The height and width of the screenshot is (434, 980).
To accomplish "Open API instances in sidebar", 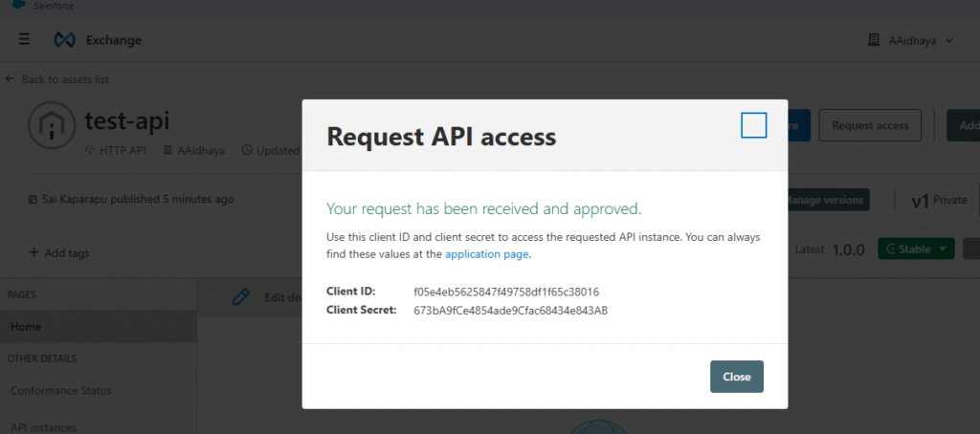I will (43, 427).
